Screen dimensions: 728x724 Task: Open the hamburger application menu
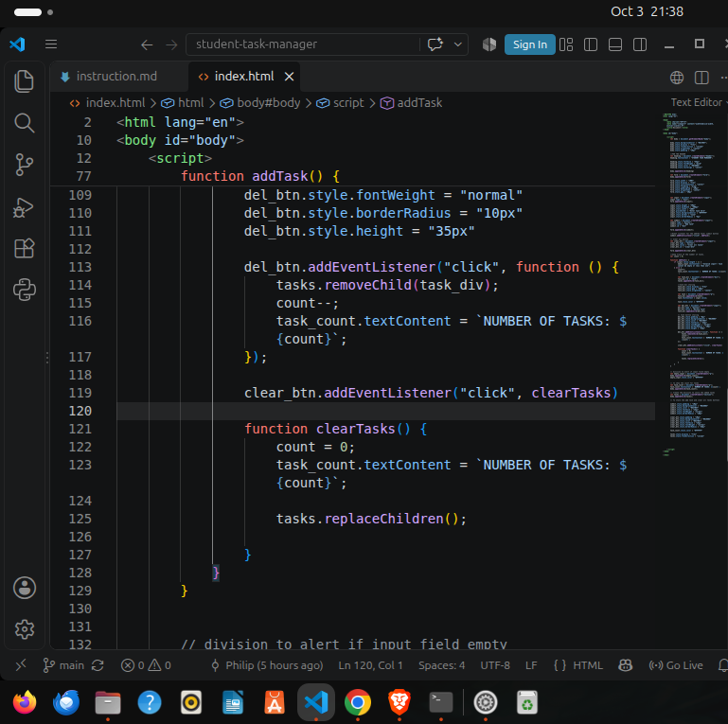click(51, 44)
